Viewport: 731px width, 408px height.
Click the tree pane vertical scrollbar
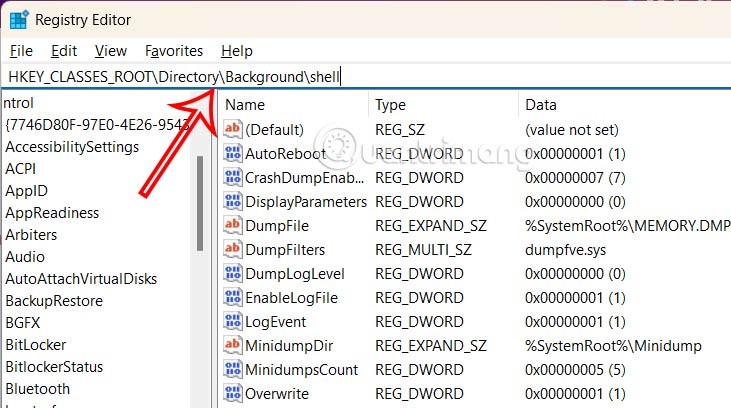(200, 220)
